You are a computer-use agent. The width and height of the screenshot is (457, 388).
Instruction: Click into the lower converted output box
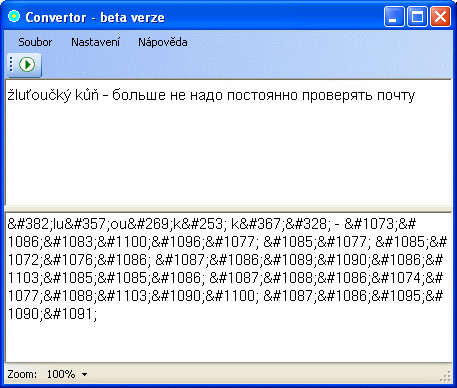click(228, 287)
